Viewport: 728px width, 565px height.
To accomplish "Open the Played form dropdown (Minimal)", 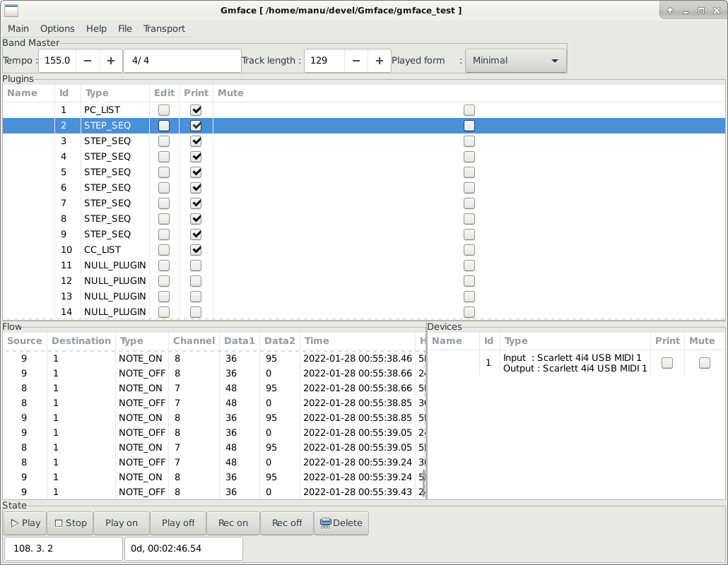I will pyautogui.click(x=515, y=61).
